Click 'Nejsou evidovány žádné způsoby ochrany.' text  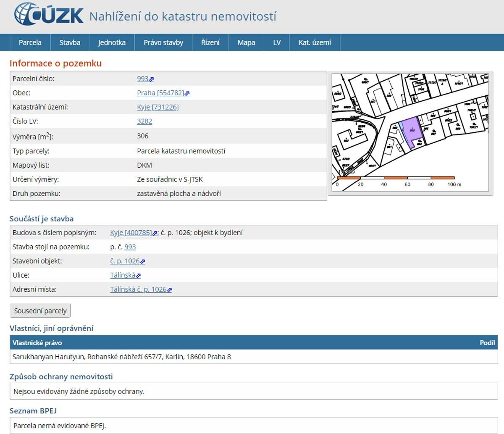[79, 392]
